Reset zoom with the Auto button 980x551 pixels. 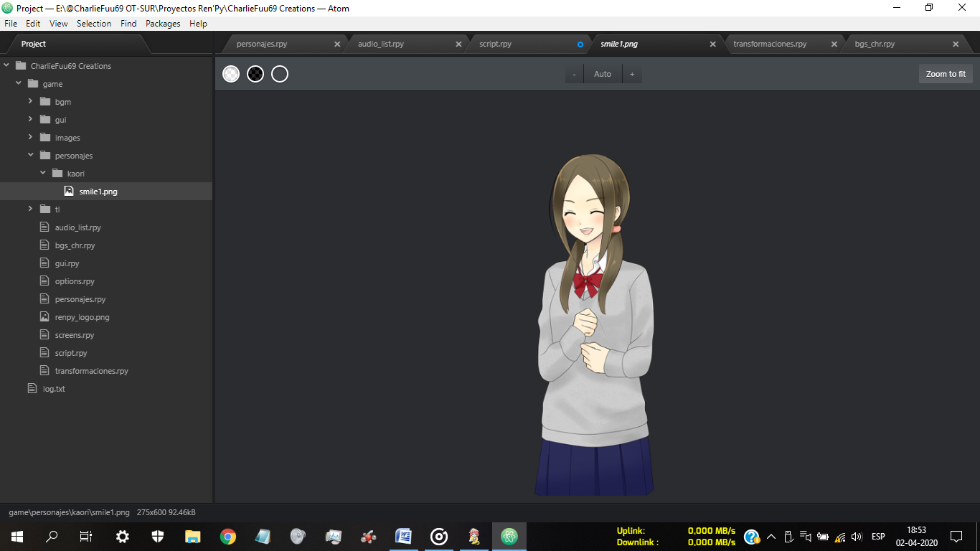603,74
